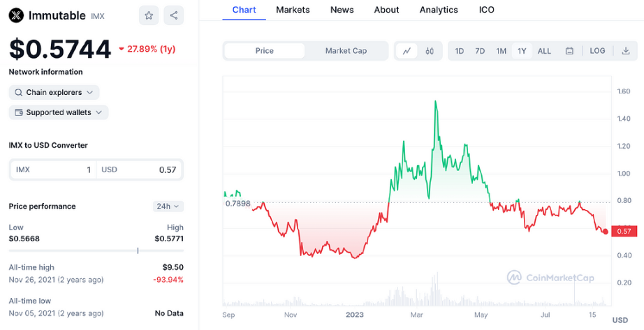
Task: Click the All-time high $9.50 value
Action: 173,267
